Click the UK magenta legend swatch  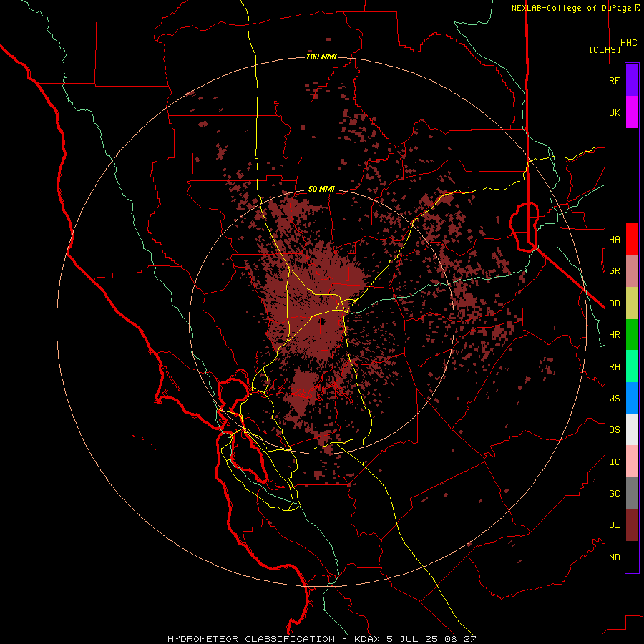point(632,112)
